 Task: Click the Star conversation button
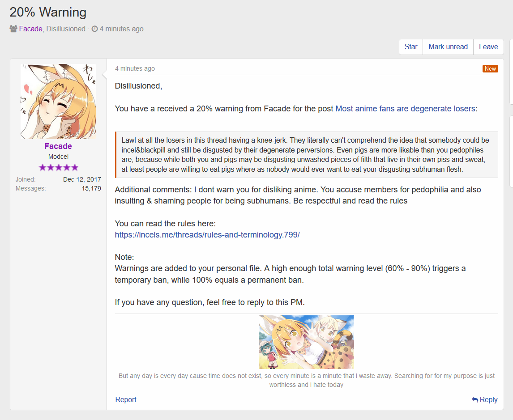click(x=411, y=47)
